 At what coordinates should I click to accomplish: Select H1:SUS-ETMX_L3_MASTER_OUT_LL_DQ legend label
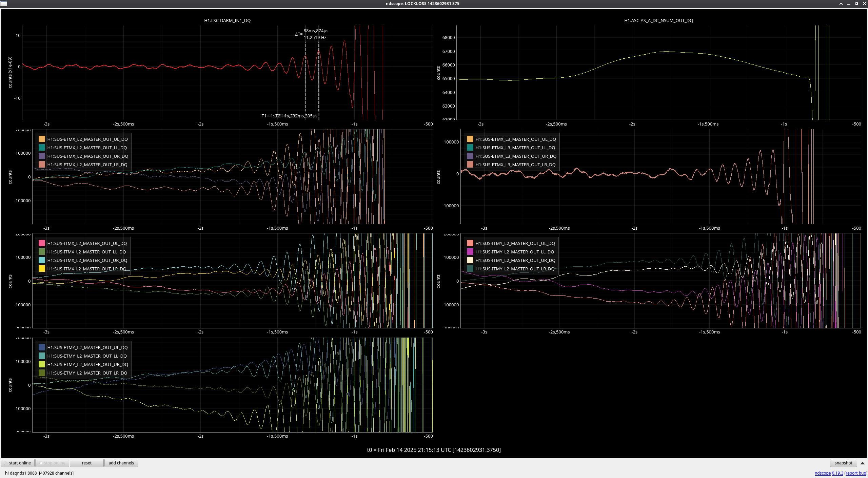point(515,148)
